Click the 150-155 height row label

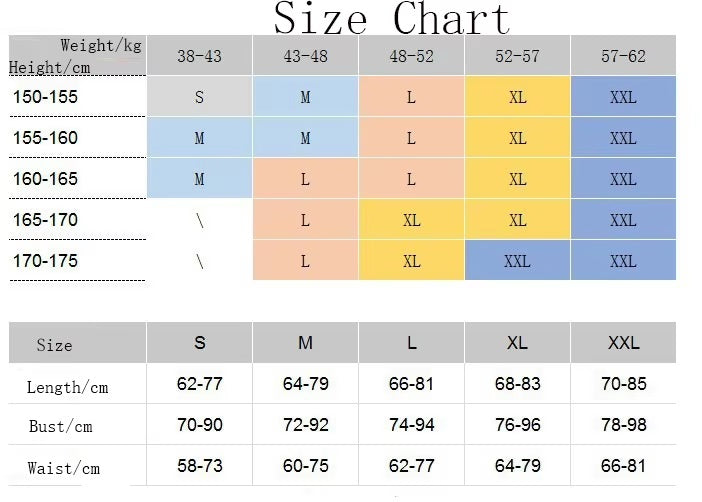[45, 97]
